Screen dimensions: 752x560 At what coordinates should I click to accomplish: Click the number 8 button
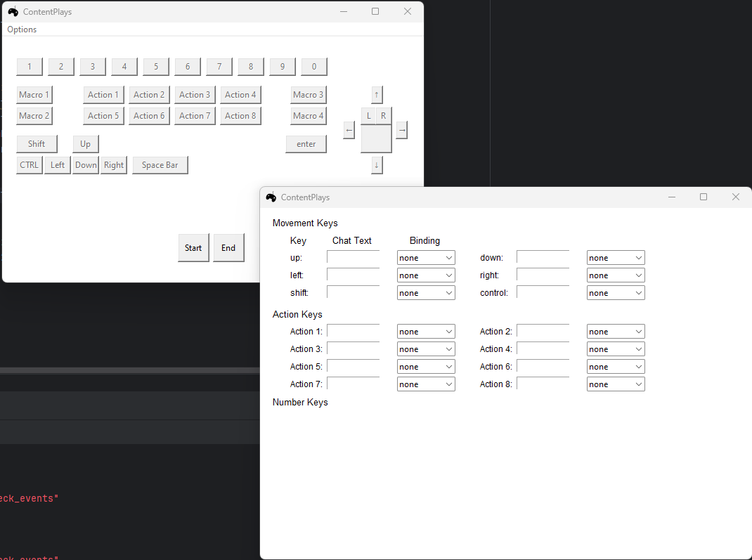(251, 67)
